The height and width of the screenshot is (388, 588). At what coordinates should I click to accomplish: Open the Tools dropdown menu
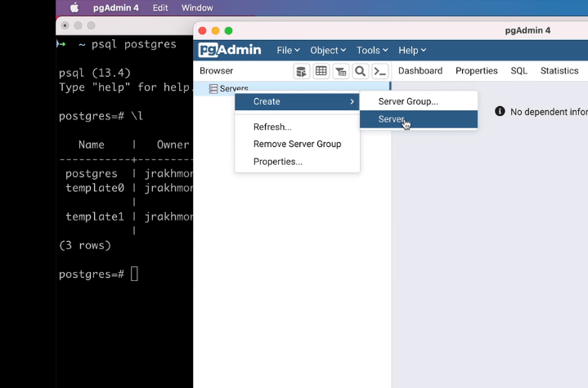[x=372, y=50]
